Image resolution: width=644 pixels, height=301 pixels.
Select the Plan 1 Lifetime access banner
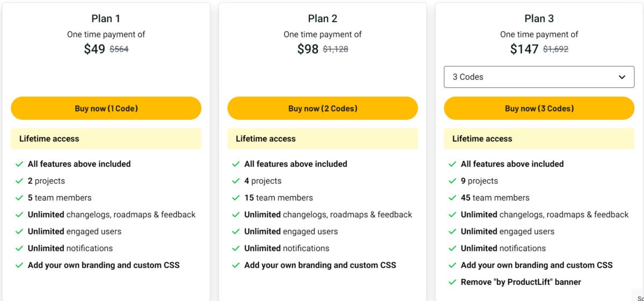(106, 138)
